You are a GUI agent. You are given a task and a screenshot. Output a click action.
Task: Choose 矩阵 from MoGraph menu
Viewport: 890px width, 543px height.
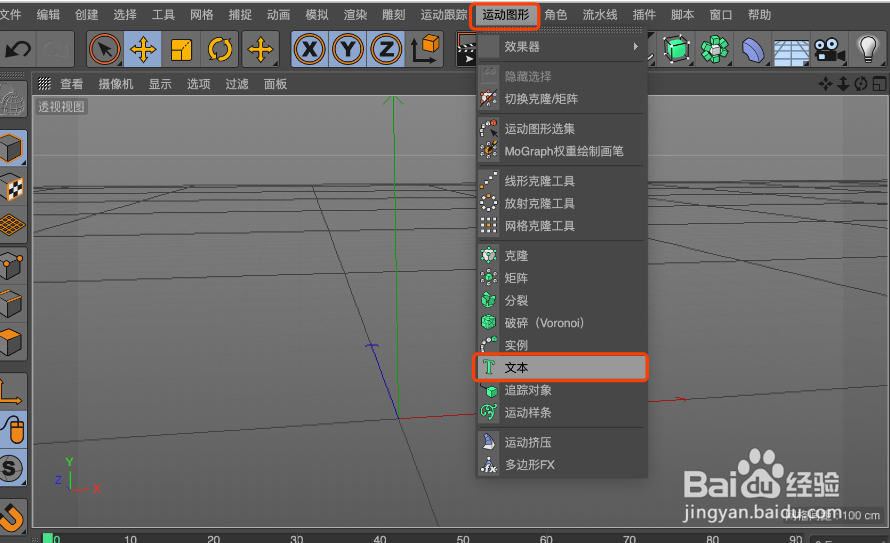[561, 278]
